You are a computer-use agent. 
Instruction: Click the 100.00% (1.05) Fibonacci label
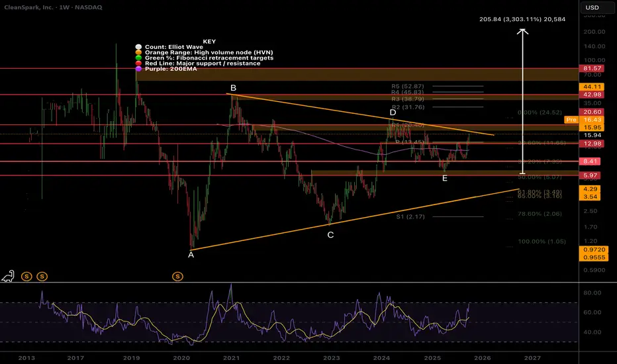tap(542, 242)
